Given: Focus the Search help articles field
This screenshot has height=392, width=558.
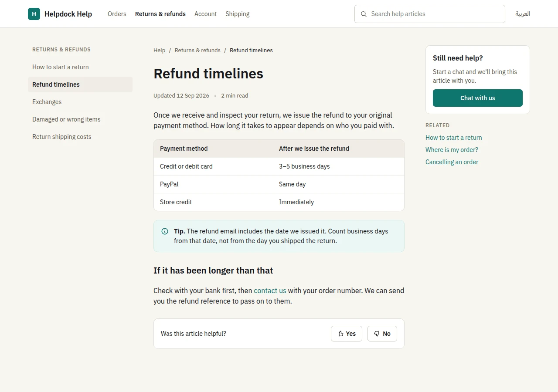Looking at the screenshot, I should [x=430, y=14].
